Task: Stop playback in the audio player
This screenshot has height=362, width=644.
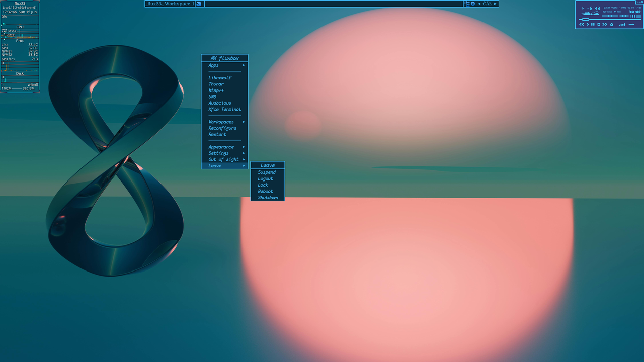Action: 599,24
